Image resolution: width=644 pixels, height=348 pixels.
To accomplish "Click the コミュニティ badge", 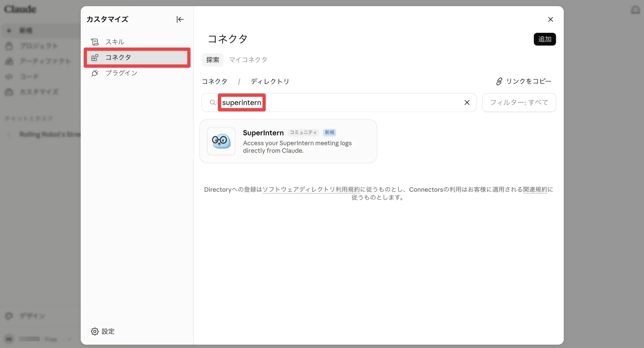I will pyautogui.click(x=303, y=132).
